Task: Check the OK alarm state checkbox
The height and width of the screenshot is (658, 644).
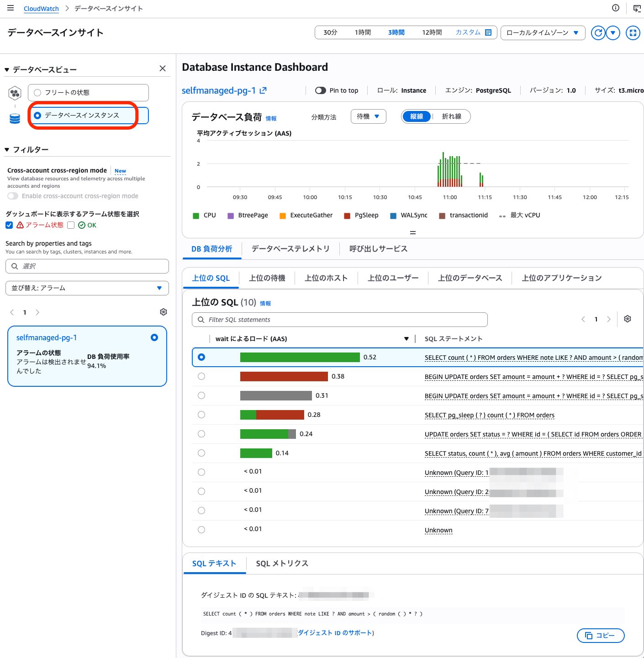Action: click(71, 225)
